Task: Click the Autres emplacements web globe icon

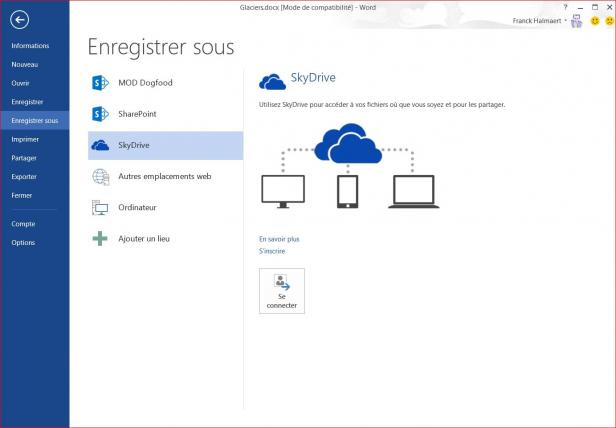Action: (x=101, y=177)
